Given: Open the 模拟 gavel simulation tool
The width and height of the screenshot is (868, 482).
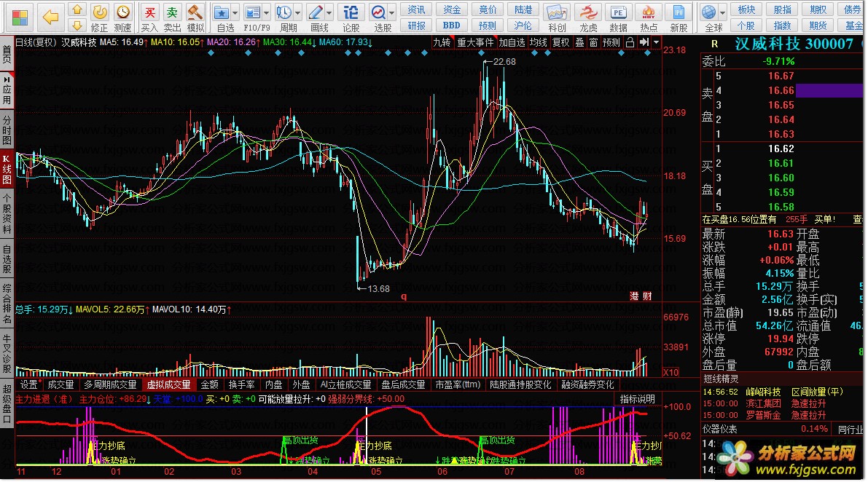Looking at the screenshot, I should coord(195,12).
